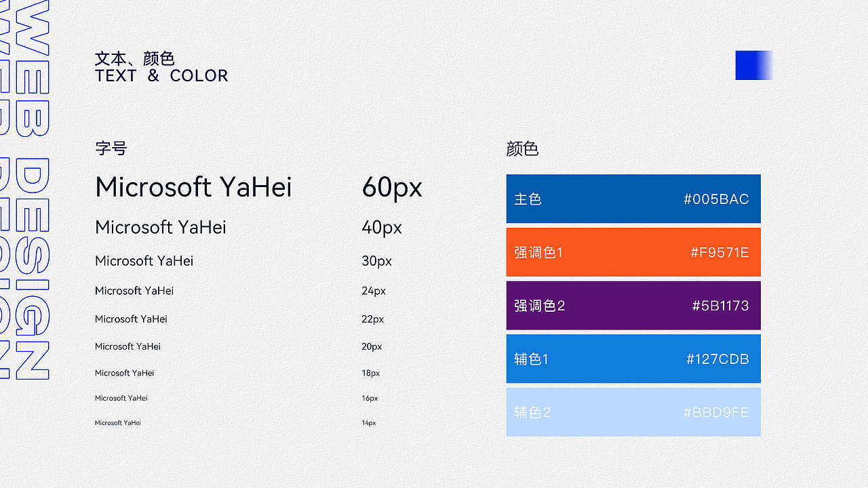Choose the purple 强调色2 swatch
Viewport: 868px width, 488px height.
pyautogui.click(x=633, y=305)
